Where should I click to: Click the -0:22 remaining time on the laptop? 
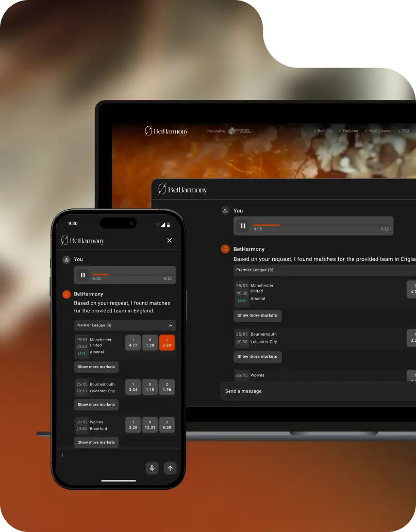384,229
